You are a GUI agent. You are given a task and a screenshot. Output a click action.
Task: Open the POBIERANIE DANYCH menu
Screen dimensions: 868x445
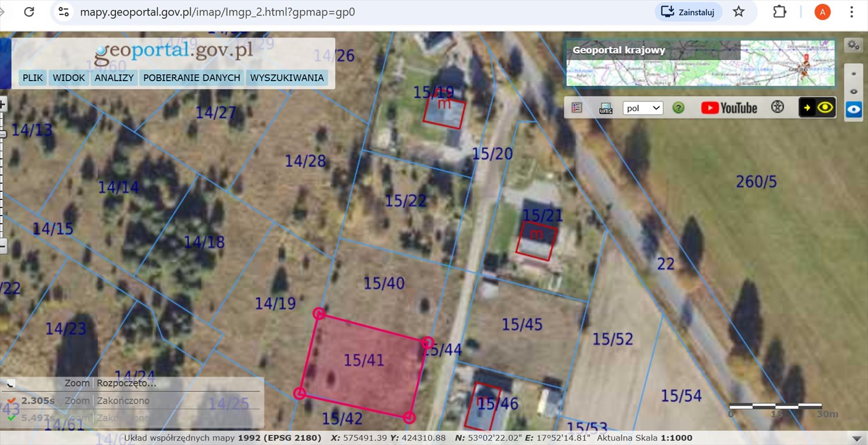192,78
